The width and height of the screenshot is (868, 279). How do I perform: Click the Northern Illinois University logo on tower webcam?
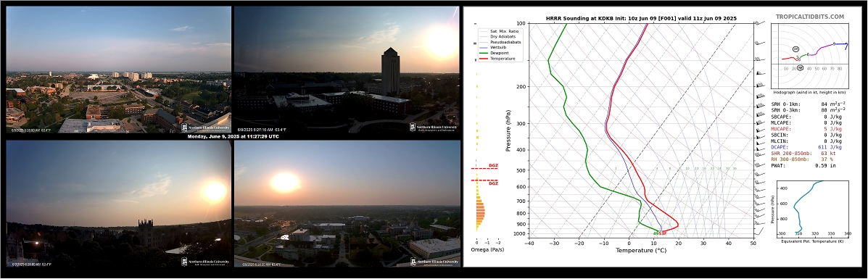tap(434, 127)
